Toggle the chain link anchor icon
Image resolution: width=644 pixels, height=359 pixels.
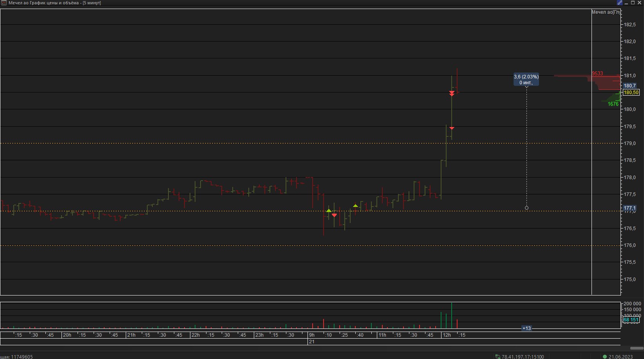pyautogui.click(x=620, y=3)
